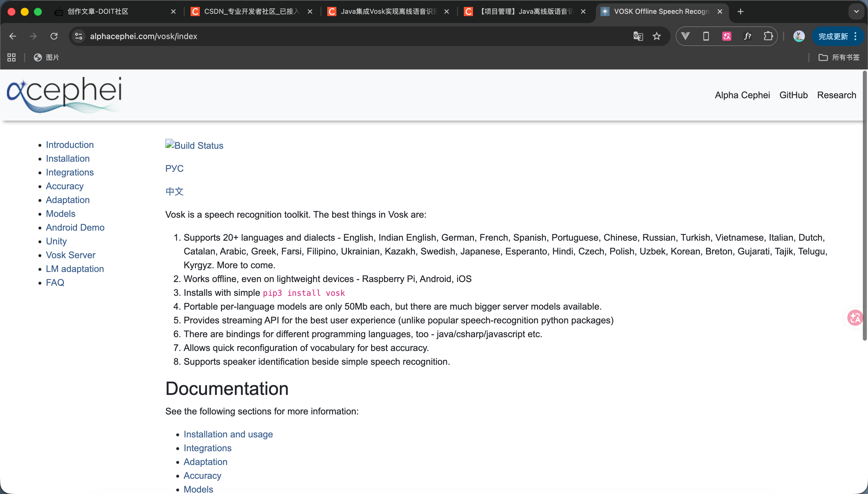Click the 中文 language link
The image size is (868, 494).
click(174, 191)
